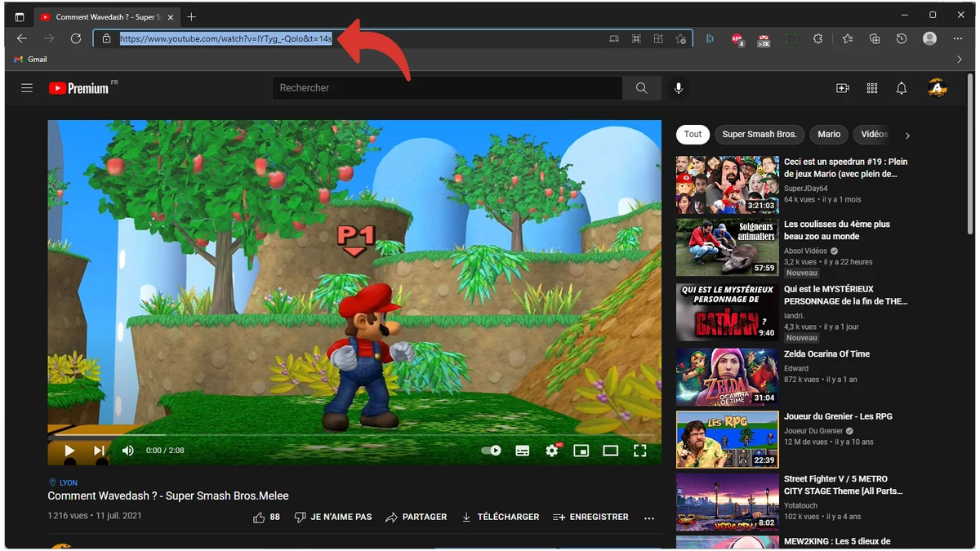The width and height of the screenshot is (980, 551).
Task: Open the 'Ceci est un speedrun #19' thumbnail
Action: tap(727, 184)
